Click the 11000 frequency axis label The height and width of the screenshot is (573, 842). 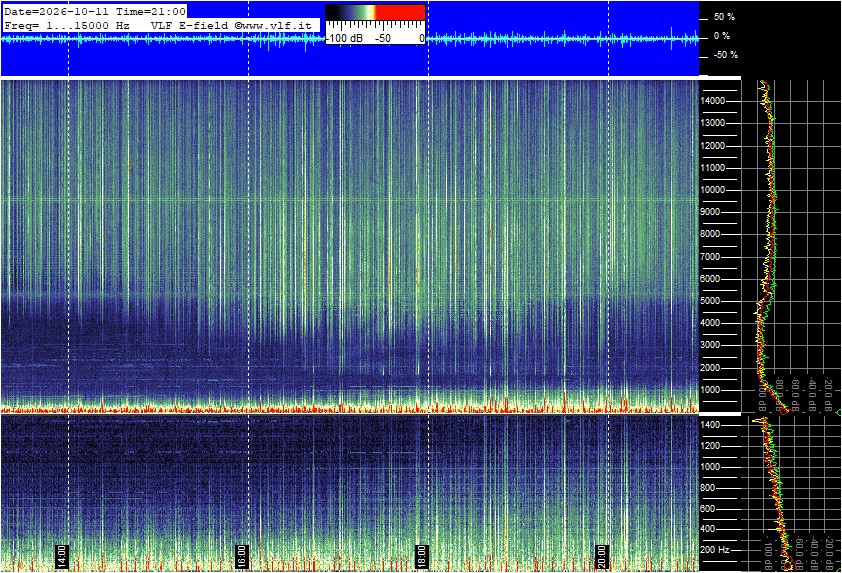(713, 168)
